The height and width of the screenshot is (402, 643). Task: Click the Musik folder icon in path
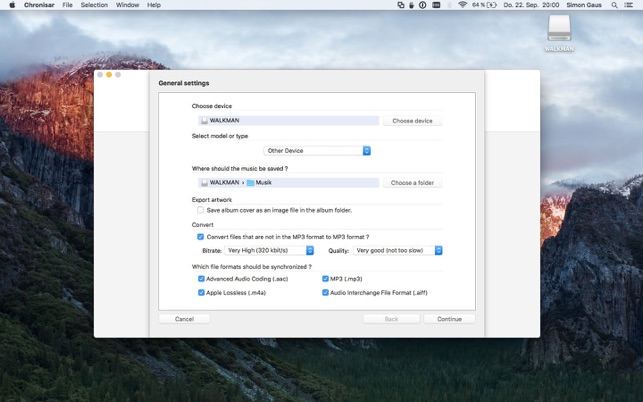251,183
